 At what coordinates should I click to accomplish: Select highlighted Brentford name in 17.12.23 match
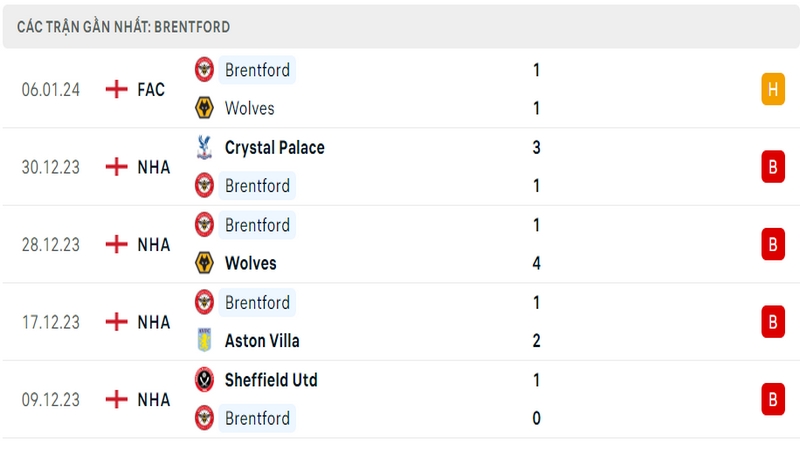257,303
